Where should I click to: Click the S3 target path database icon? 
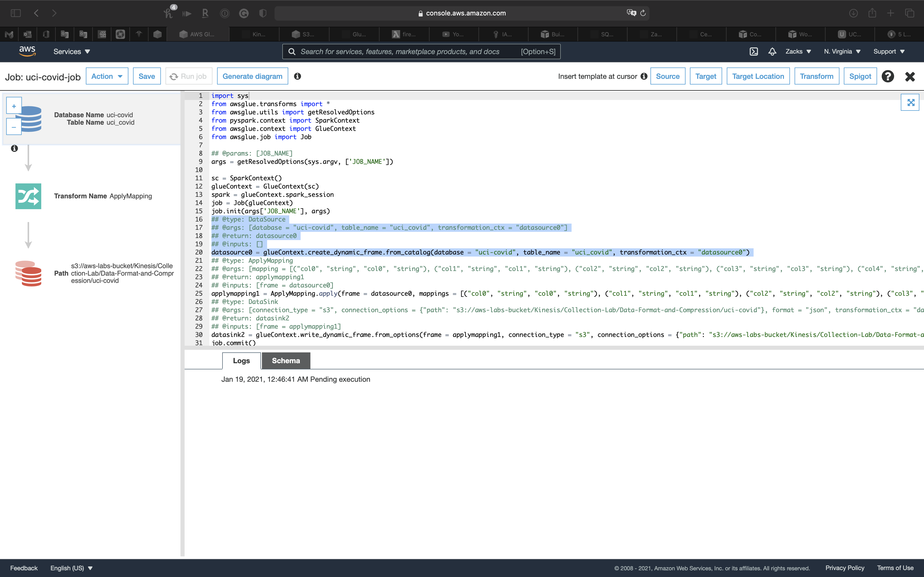[28, 273]
